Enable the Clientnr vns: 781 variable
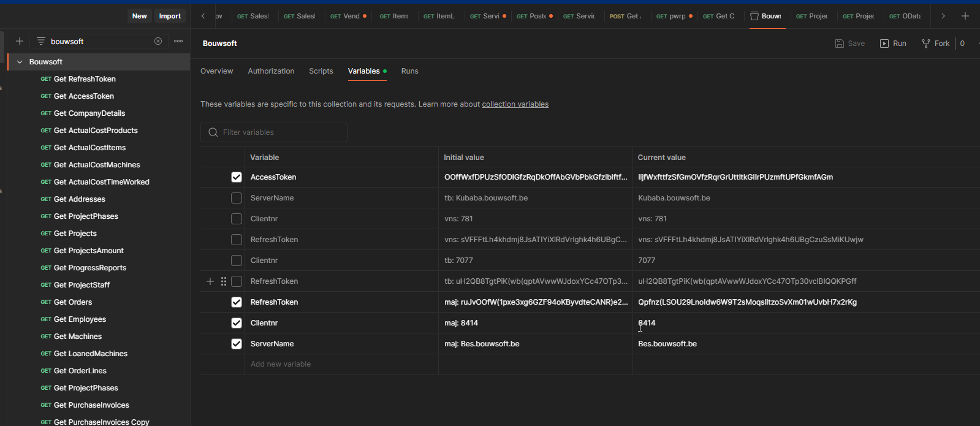Image resolution: width=980 pixels, height=426 pixels. click(237, 219)
